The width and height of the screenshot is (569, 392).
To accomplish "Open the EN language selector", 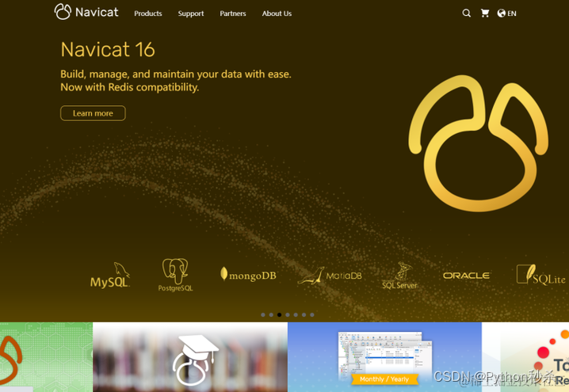I will point(506,13).
